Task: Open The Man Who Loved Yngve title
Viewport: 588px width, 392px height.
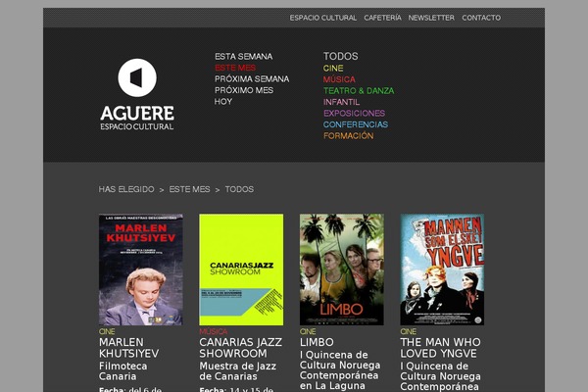Action: click(x=440, y=348)
